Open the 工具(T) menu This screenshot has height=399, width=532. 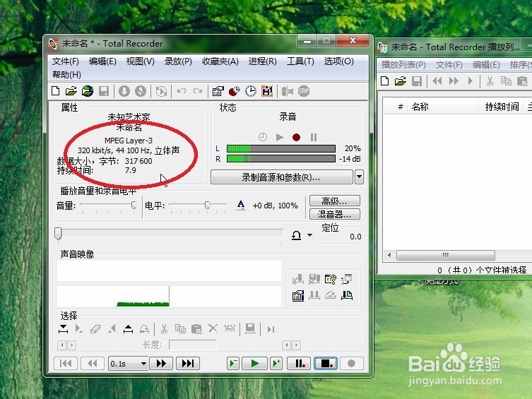[300, 61]
